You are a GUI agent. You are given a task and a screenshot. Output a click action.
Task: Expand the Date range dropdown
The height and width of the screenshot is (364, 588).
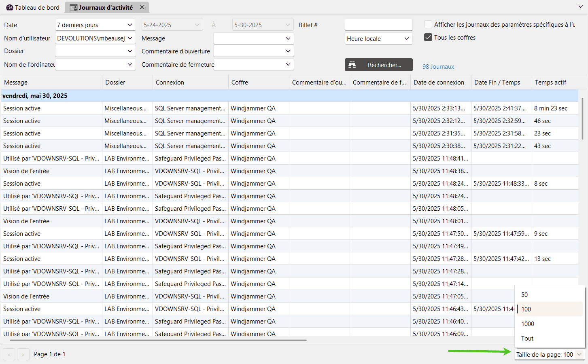tap(130, 25)
